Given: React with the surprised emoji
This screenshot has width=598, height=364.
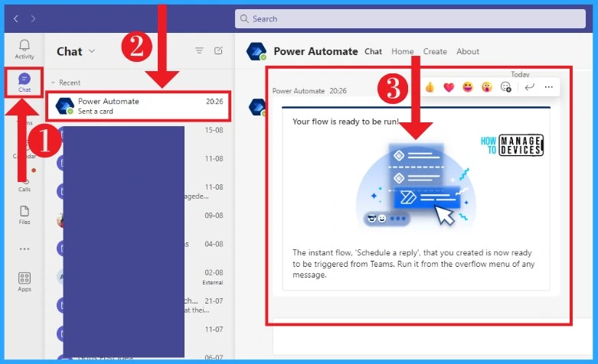Looking at the screenshot, I should tap(487, 87).
